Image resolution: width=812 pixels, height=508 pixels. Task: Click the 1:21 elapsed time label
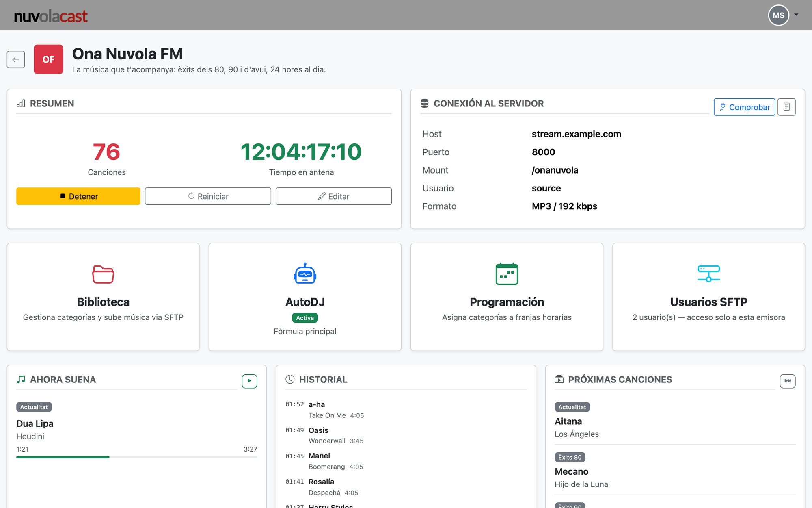tap(22, 449)
